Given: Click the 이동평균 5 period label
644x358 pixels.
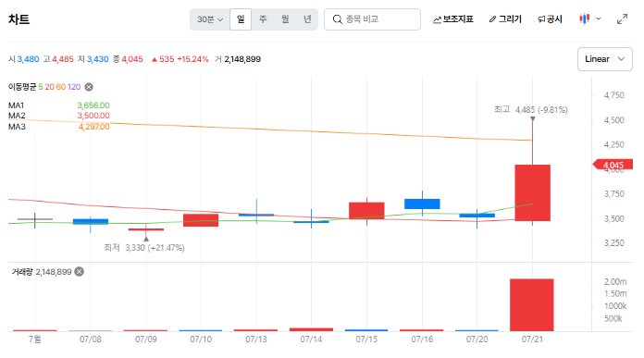Looking at the screenshot, I should pyautogui.click(x=41, y=87).
